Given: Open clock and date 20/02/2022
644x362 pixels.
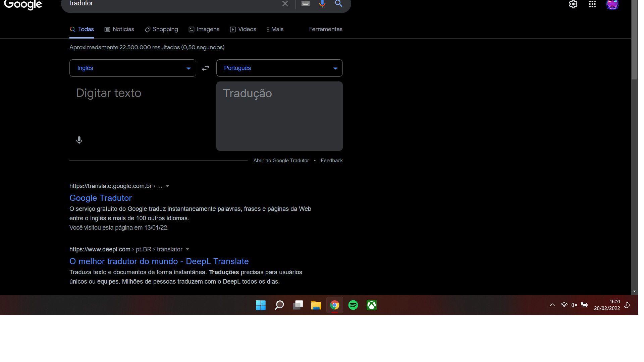Looking at the screenshot, I should [x=607, y=305].
